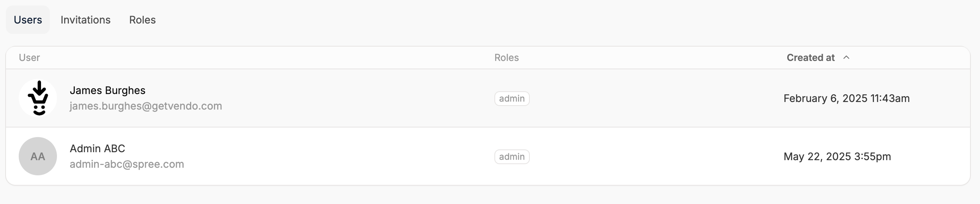Click the AA initials avatar
Image resolution: width=980 pixels, height=204 pixels.
click(38, 156)
